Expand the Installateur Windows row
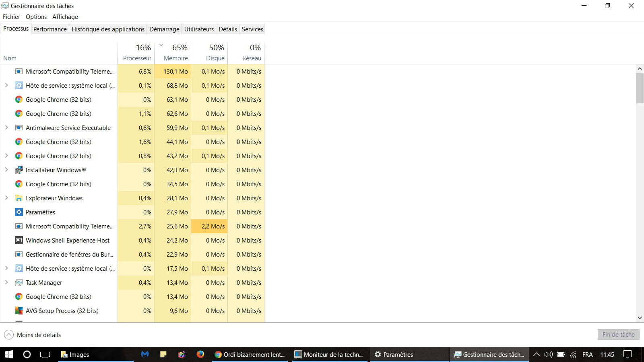This screenshot has width=644, height=362. tap(6, 170)
